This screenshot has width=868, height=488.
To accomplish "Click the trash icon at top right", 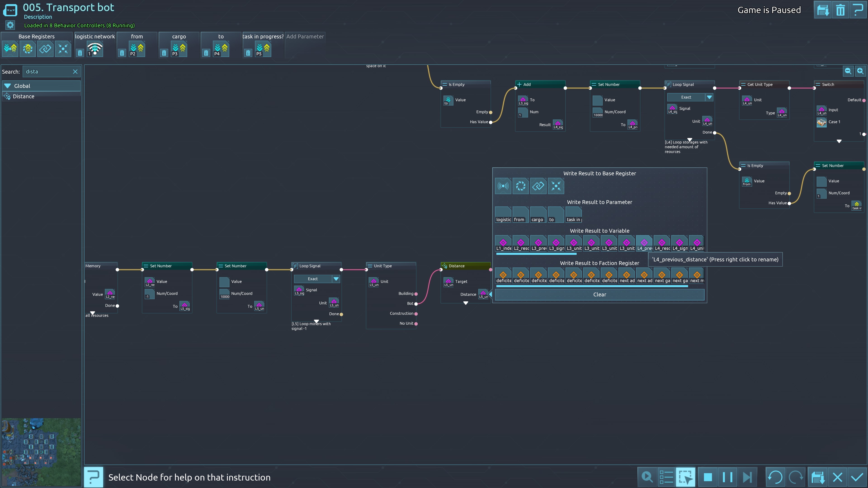I will [840, 10].
